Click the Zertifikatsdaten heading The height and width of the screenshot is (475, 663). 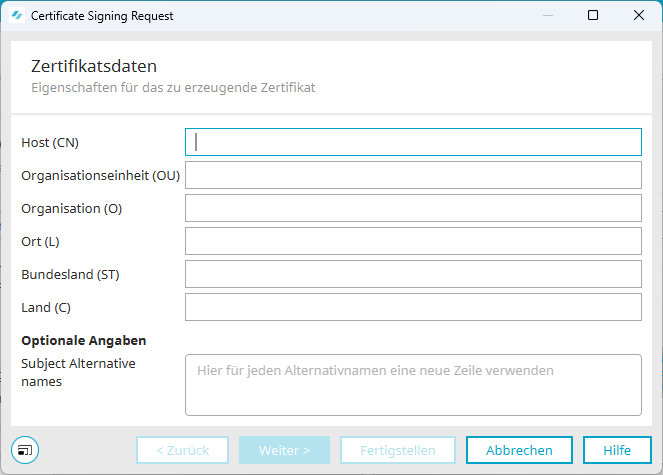(94, 66)
